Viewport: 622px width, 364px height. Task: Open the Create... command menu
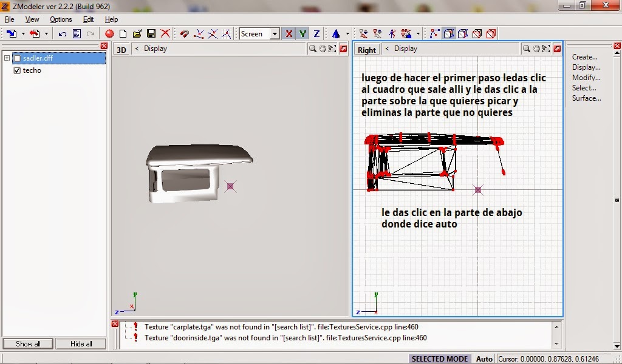point(585,57)
